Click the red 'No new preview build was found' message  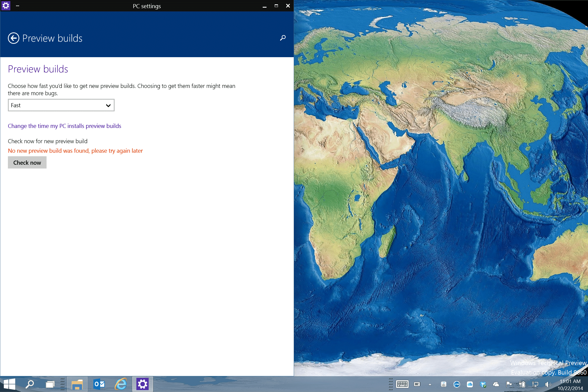pos(75,151)
